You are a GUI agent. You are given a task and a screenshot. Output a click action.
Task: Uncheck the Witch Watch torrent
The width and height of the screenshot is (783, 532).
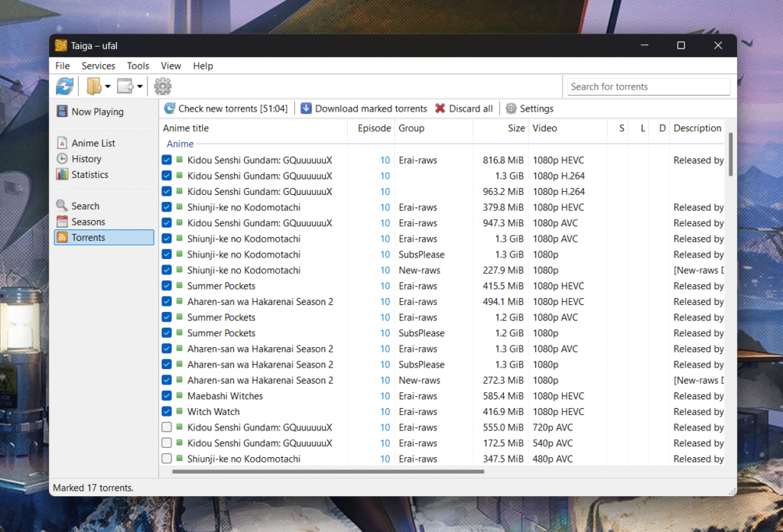click(167, 412)
